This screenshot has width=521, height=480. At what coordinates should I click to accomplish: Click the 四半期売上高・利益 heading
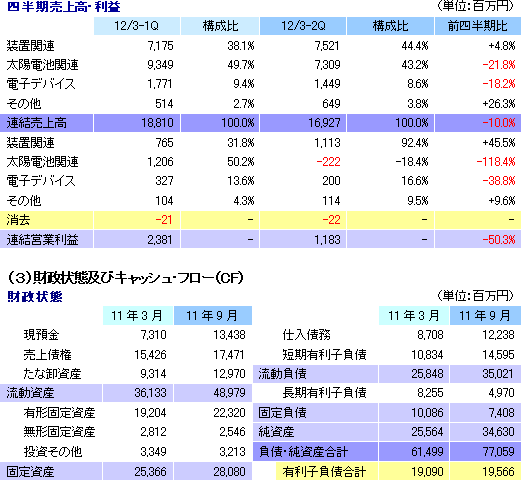[x=63, y=7]
